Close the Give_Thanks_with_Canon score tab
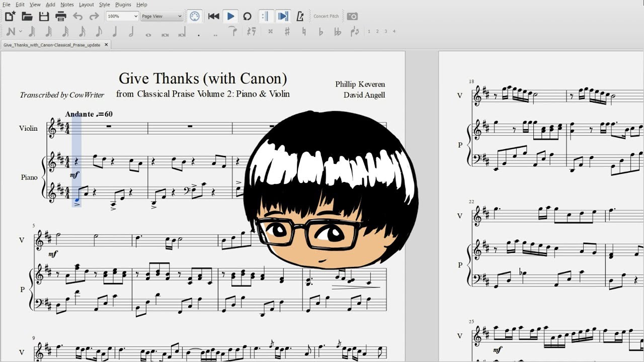Viewport: 644px width, 362px height. (106, 45)
